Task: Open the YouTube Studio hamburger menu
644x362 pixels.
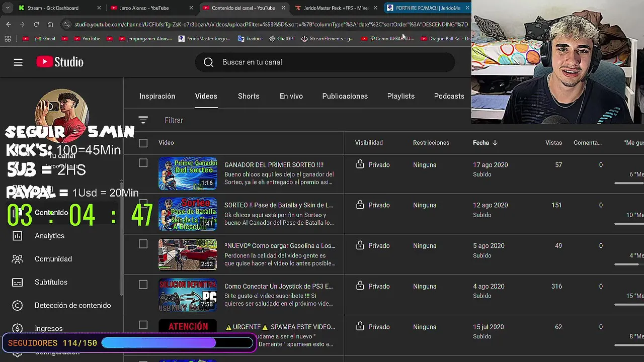Action: click(18, 62)
